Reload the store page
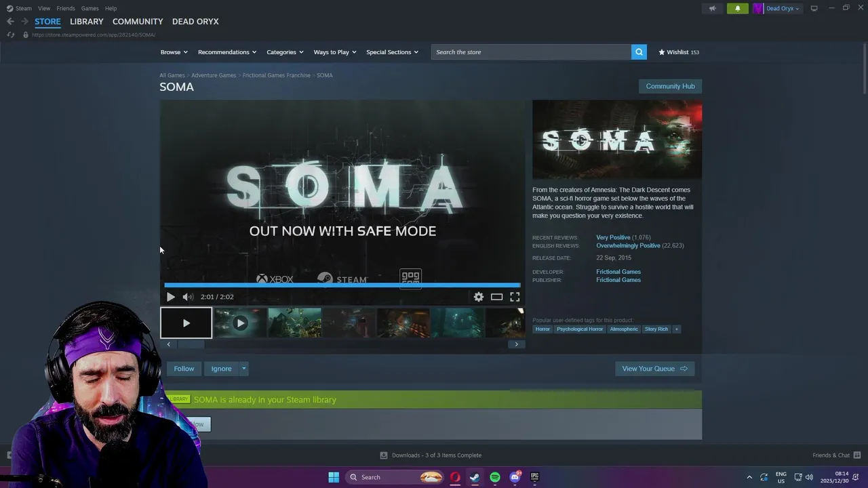The height and width of the screenshot is (488, 868). click(11, 35)
